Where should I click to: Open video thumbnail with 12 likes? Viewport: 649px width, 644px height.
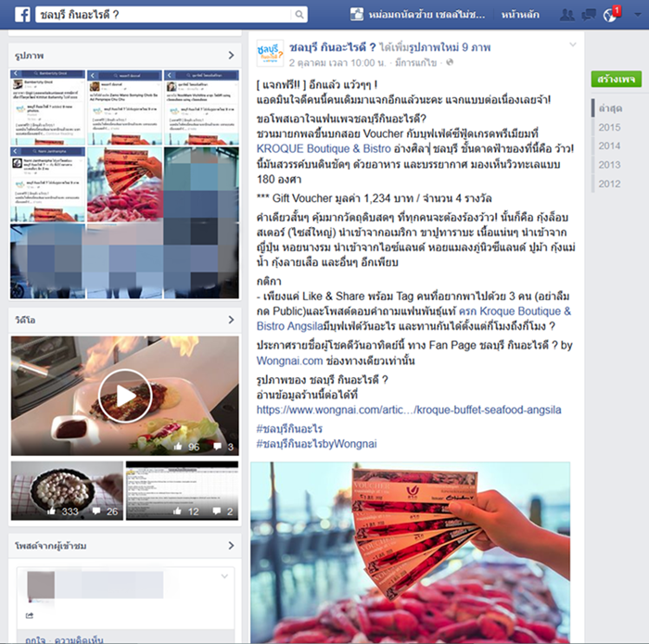point(182,490)
